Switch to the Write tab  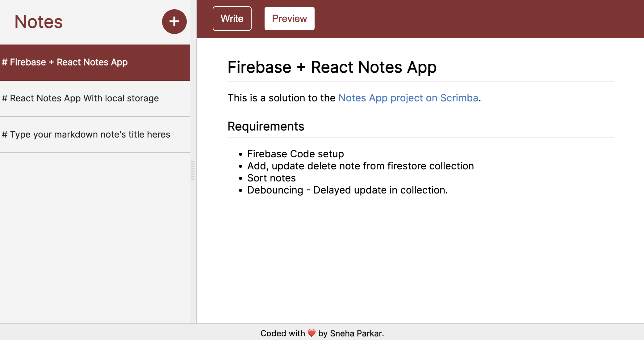pyautogui.click(x=232, y=19)
